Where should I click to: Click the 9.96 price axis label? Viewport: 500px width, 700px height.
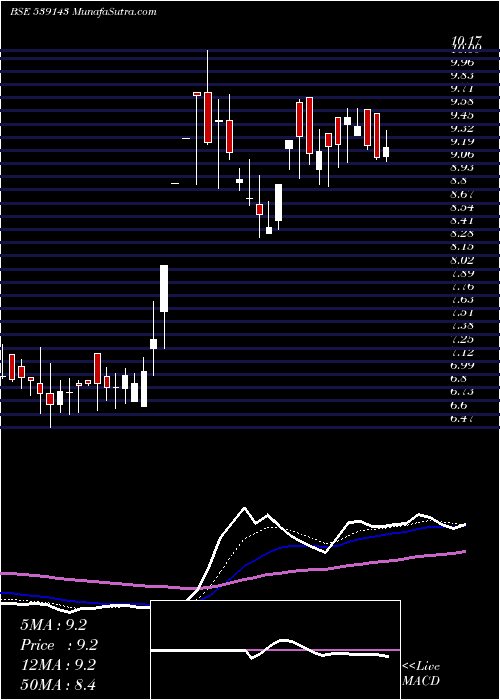pyautogui.click(x=461, y=62)
